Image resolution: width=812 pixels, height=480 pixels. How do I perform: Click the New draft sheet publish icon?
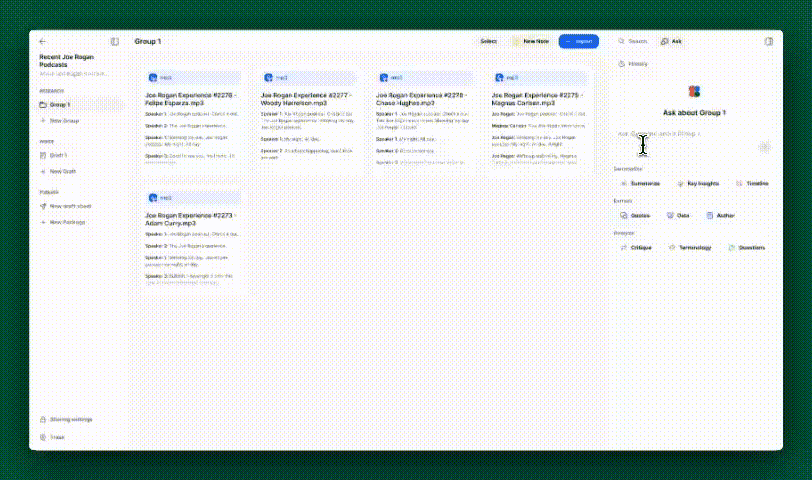pos(43,206)
